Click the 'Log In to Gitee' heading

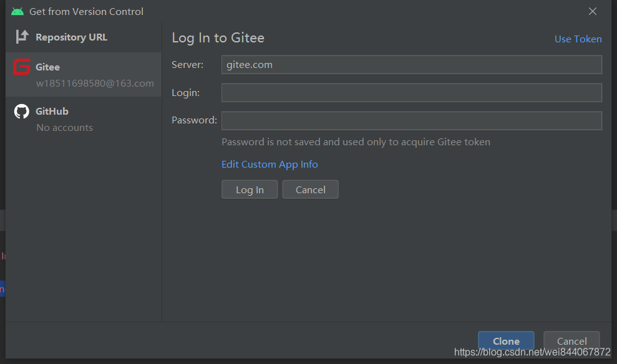click(x=218, y=38)
